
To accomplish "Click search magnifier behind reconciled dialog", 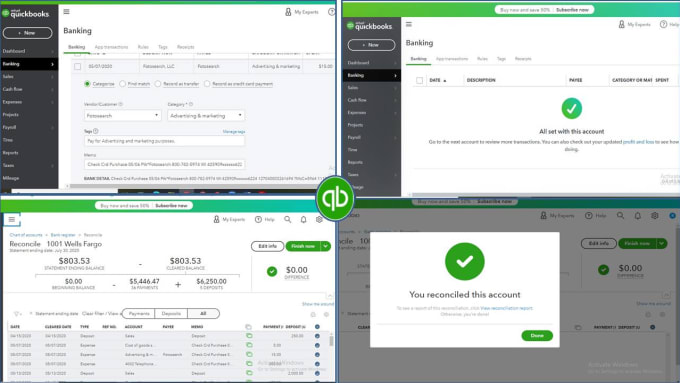I will pos(621,216).
